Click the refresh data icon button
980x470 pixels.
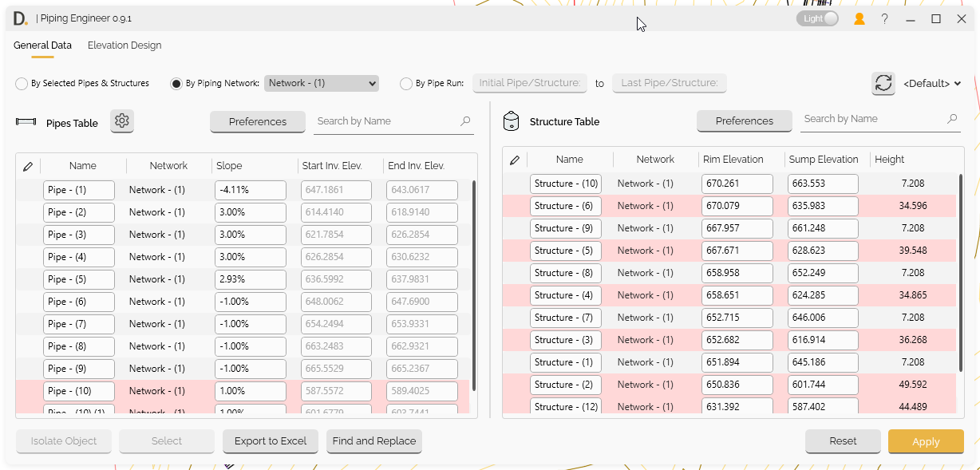(883, 83)
